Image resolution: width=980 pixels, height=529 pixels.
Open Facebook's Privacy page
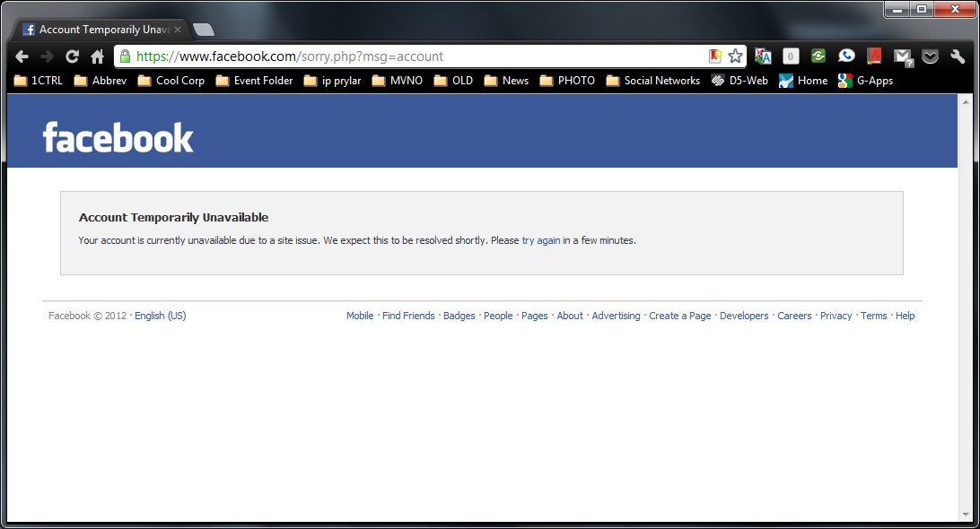(x=836, y=316)
